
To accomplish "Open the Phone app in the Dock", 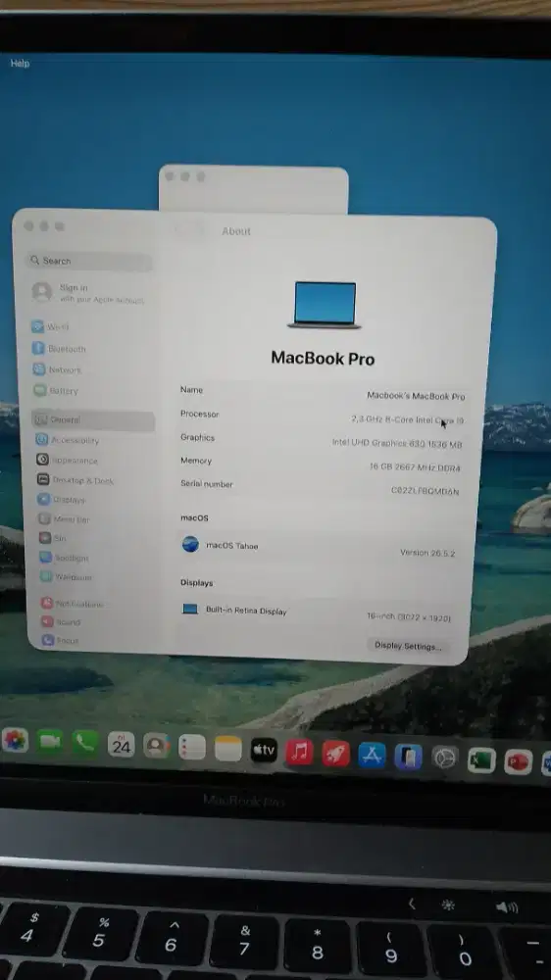I will point(85,743).
